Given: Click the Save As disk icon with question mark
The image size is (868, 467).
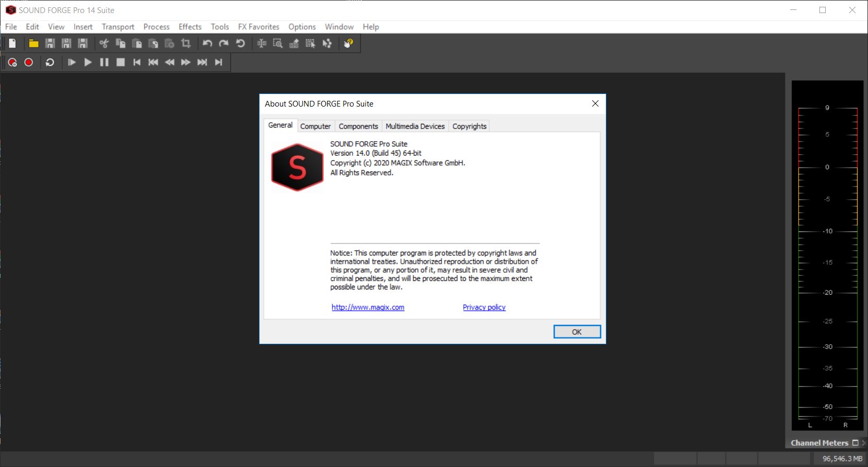Looking at the screenshot, I should [x=66, y=43].
